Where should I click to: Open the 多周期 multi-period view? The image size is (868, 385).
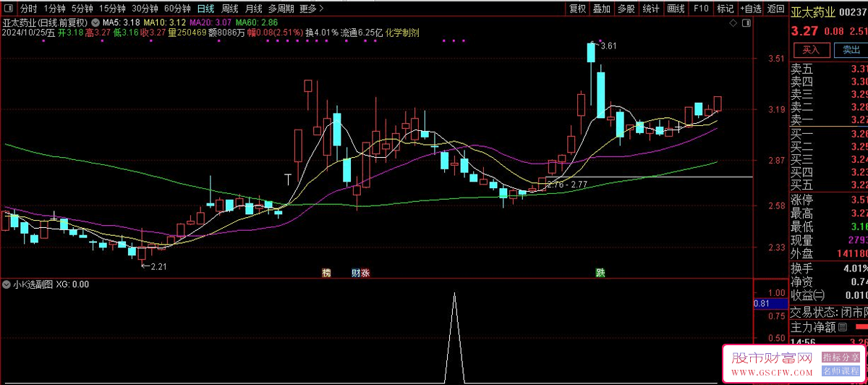[x=281, y=9]
